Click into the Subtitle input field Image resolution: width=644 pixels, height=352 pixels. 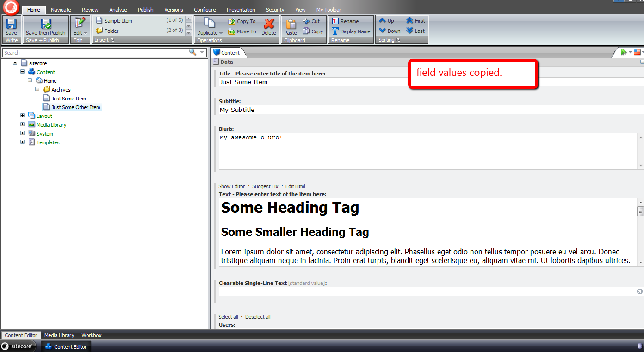click(x=416, y=110)
